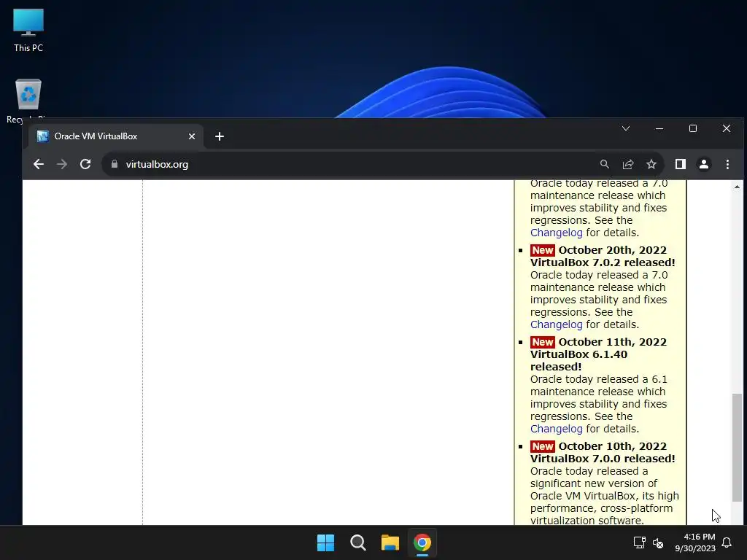Close the Chrome window
Image resolution: width=747 pixels, height=560 pixels.
coord(727,128)
